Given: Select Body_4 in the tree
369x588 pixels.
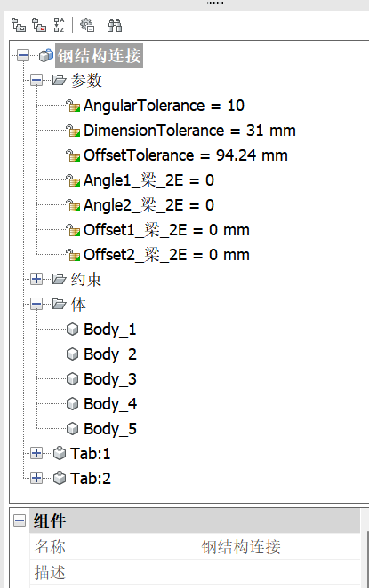Looking at the screenshot, I should click(110, 404).
